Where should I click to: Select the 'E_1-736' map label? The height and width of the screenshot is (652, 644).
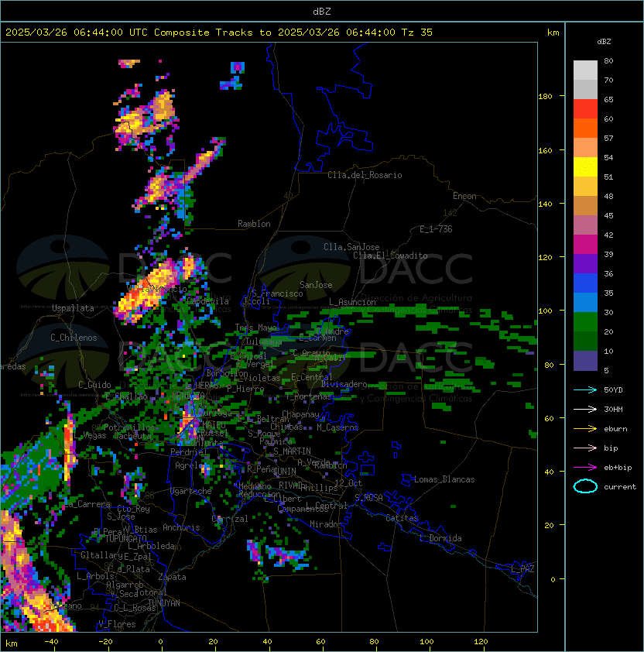[436, 229]
